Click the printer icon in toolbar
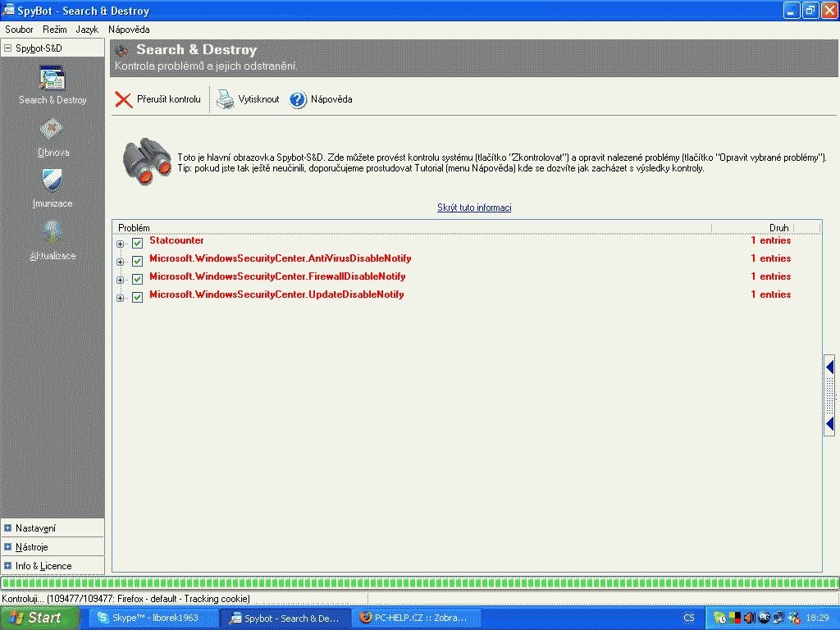 pos(225,99)
